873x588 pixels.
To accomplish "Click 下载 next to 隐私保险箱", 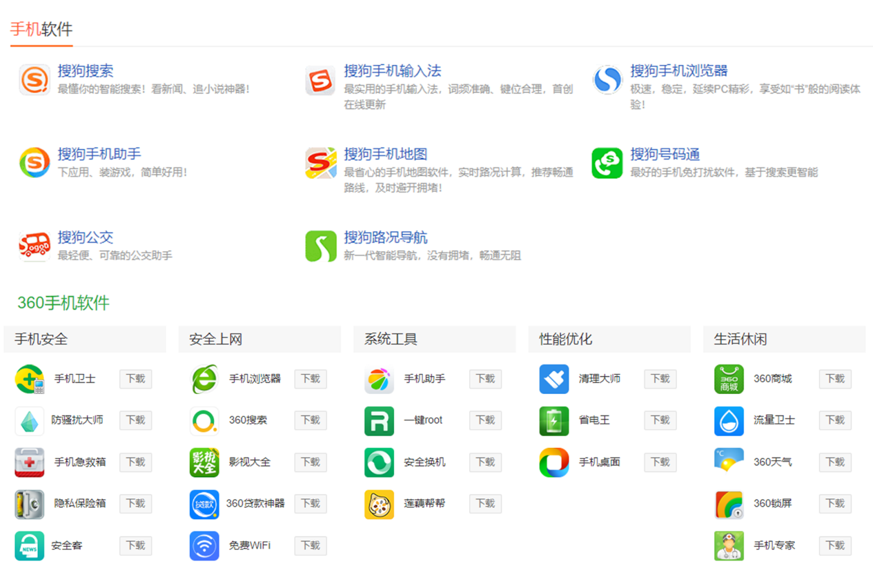I will pos(136,504).
